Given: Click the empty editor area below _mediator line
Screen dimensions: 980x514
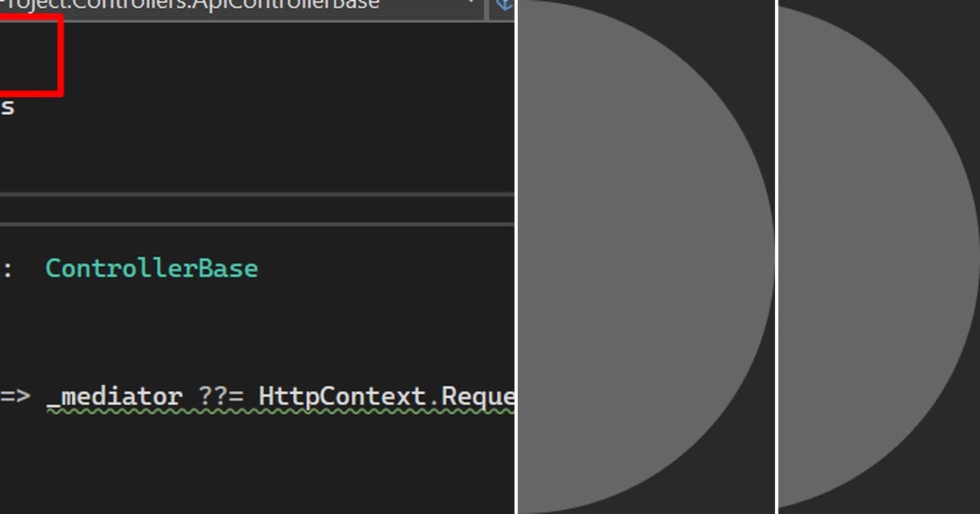Looking at the screenshot, I should pos(257,465).
